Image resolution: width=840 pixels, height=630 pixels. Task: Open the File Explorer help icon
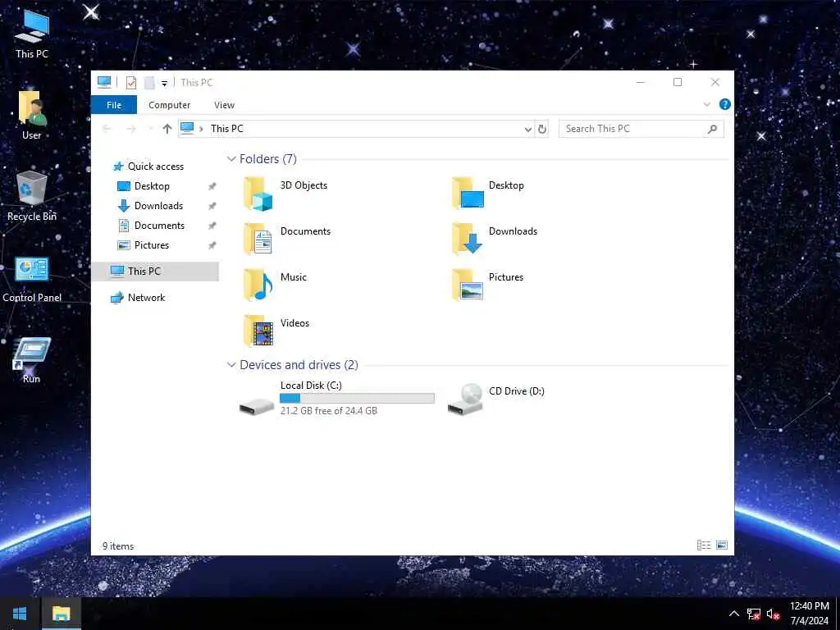click(725, 104)
